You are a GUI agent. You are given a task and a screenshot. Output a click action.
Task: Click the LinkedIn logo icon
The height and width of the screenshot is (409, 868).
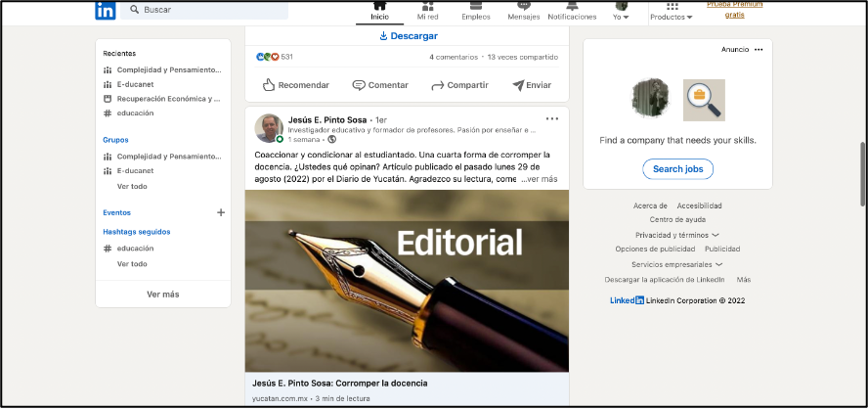[x=105, y=10]
